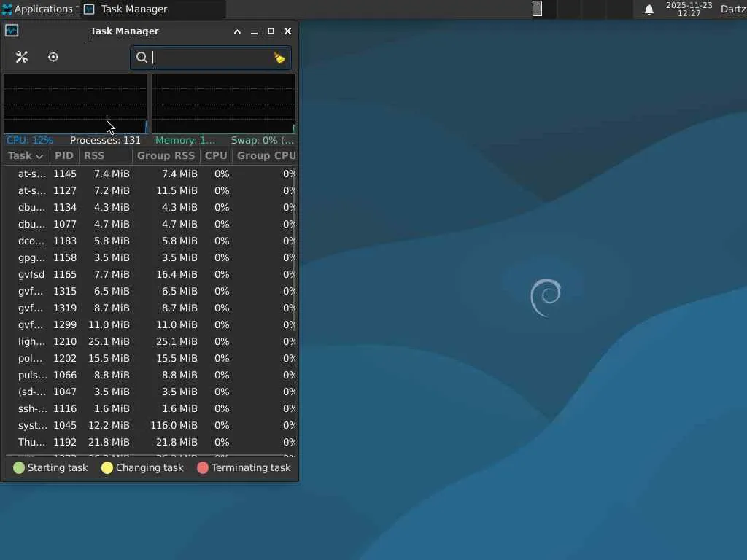Click the Dartz user name in panel
Image resolution: width=747 pixels, height=560 pixels.
[733, 9]
